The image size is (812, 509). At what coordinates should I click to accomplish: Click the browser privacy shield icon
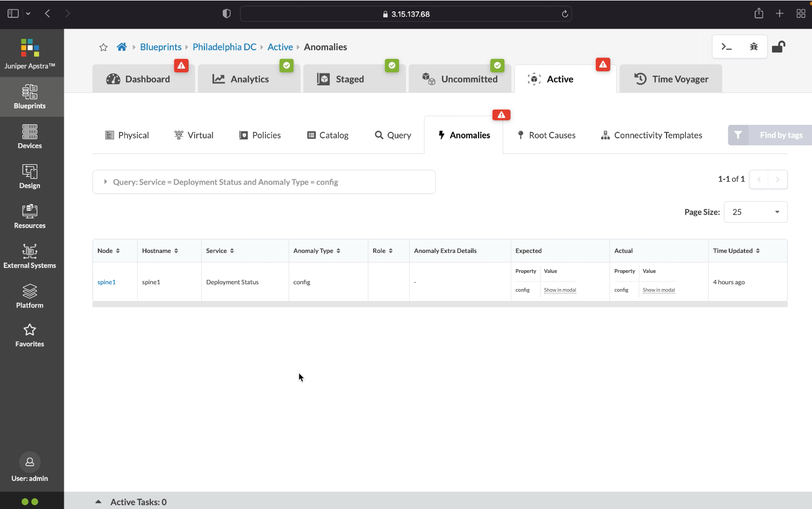pos(227,14)
